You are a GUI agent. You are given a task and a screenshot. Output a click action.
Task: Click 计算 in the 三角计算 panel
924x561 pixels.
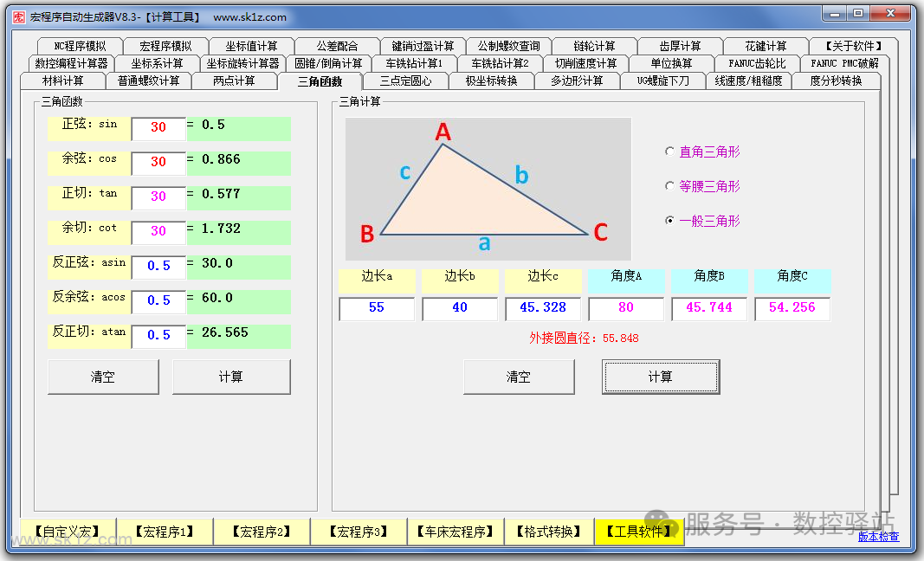661,377
